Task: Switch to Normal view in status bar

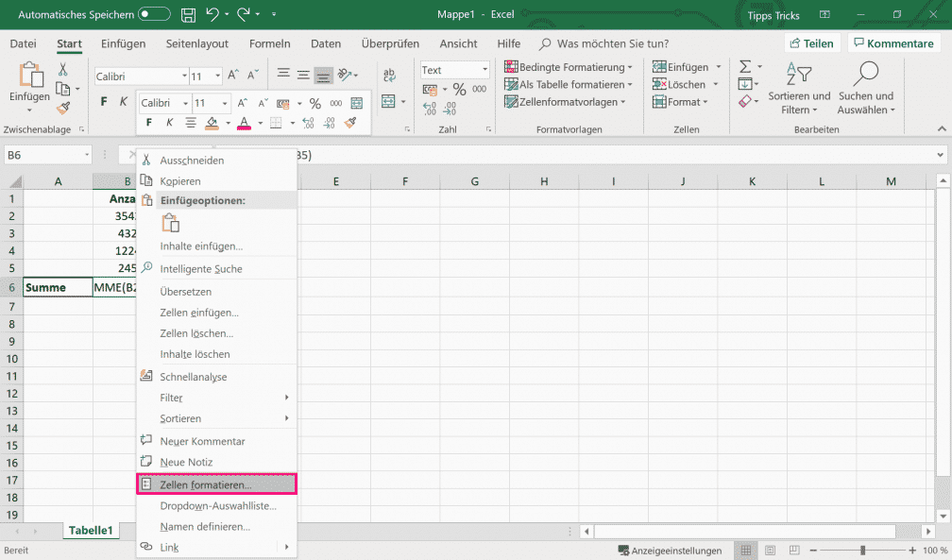Action: tap(745, 551)
